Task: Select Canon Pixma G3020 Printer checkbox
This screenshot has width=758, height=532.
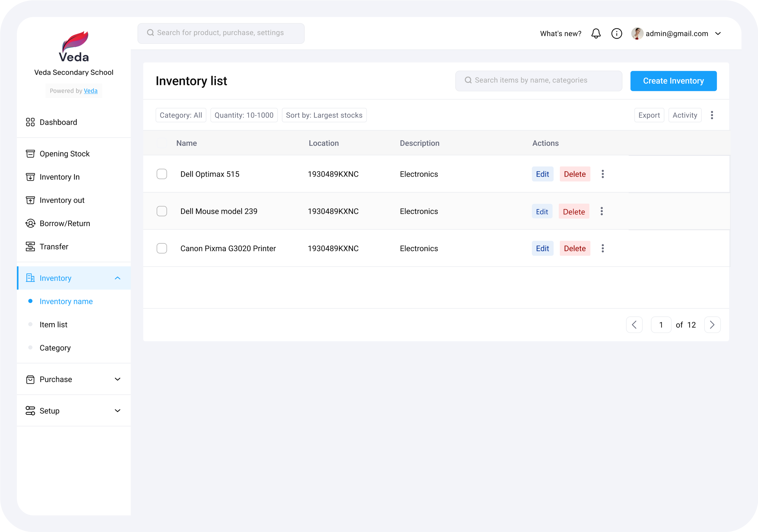Action: 162,248
